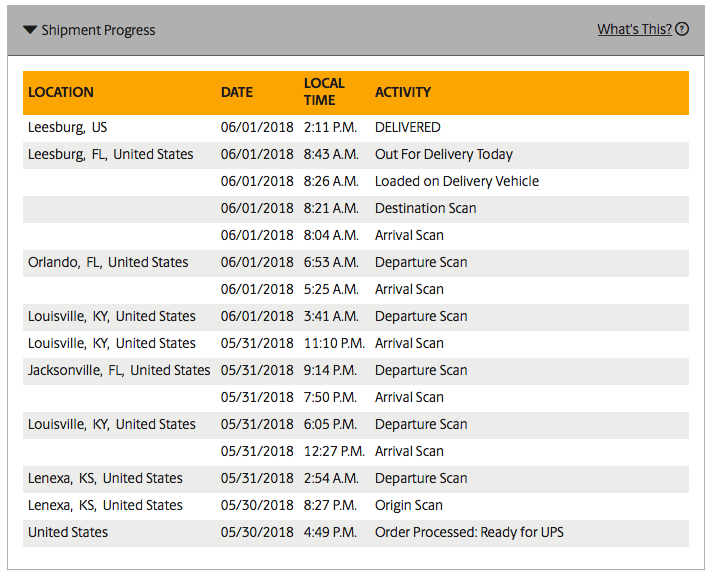719x588 pixels.
Task: Select the 12:27 P.M. Arrival Scan time
Action: 334,451
